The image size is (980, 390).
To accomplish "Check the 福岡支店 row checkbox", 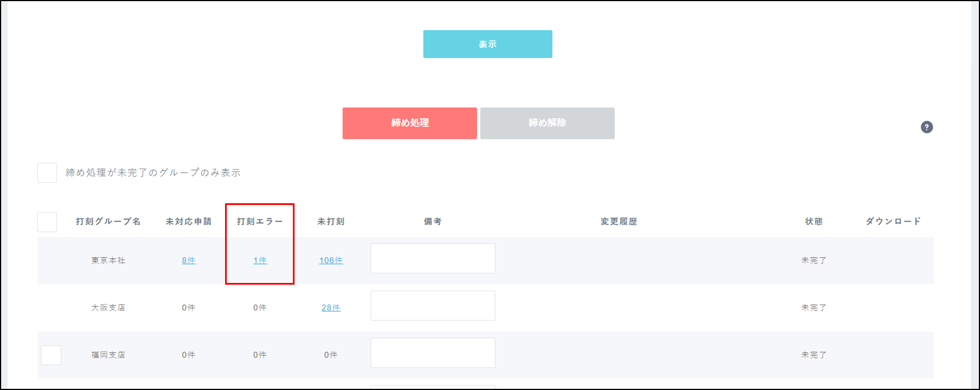I will click(51, 355).
